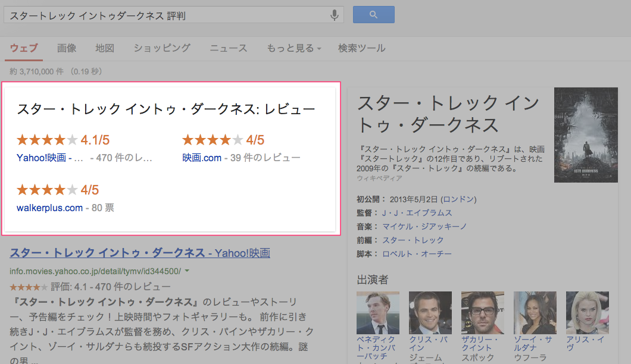Open screenwriter ロベルト・オーチー link

click(417, 254)
